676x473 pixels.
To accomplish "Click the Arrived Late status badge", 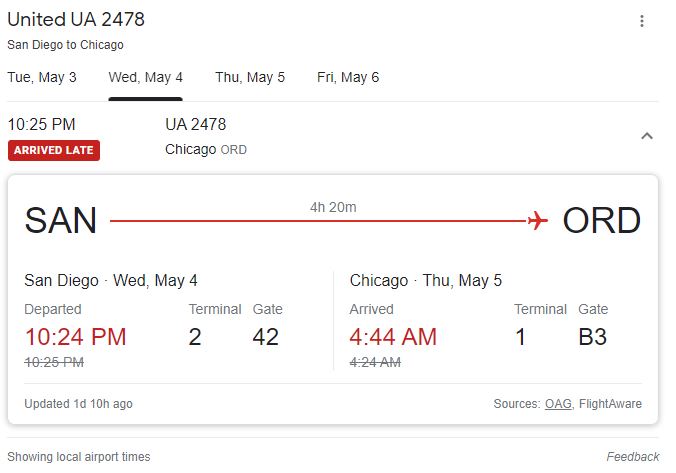I will click(x=54, y=150).
